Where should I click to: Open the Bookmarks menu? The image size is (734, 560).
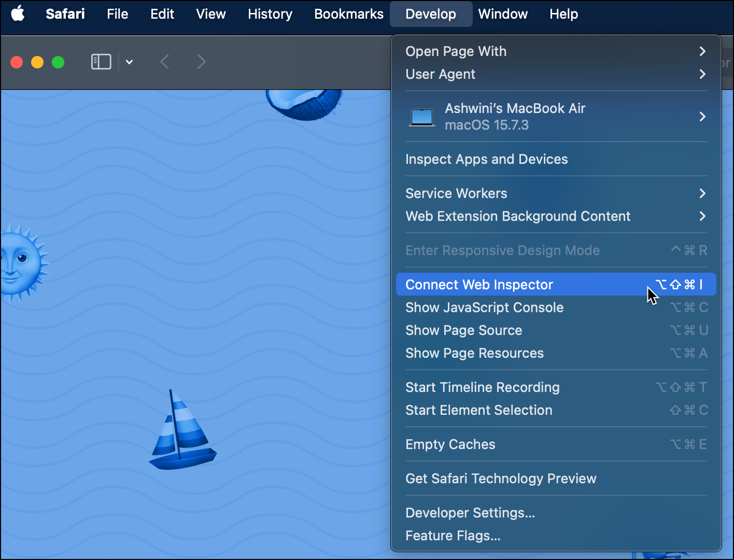(x=349, y=14)
